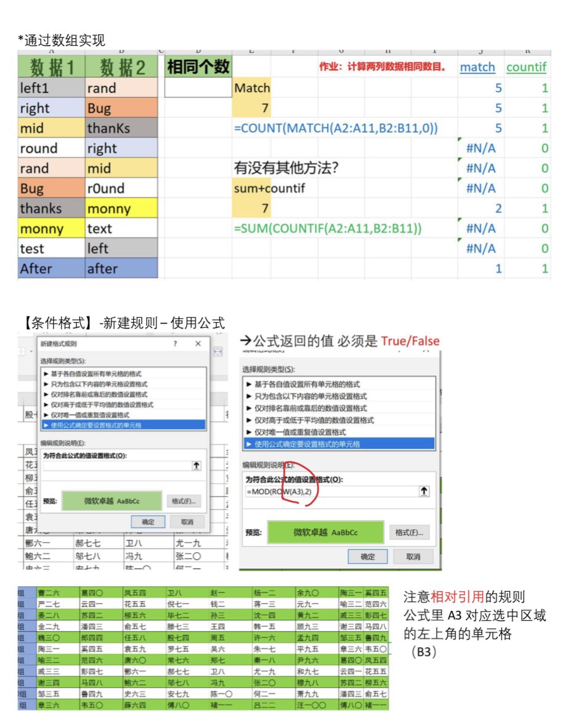The height and width of the screenshot is (728, 577).
Task: Click the collapse-range arrow beside the empty formula box
Action: [196, 465]
